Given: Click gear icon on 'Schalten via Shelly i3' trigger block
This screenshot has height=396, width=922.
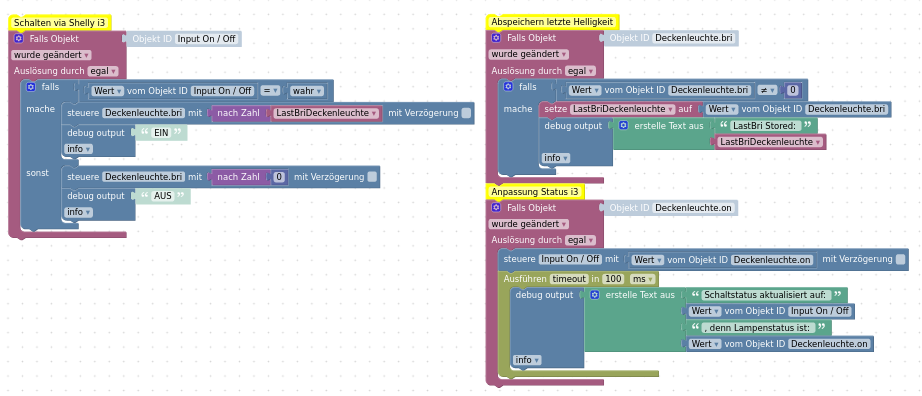Looking at the screenshot, I should (19, 39).
